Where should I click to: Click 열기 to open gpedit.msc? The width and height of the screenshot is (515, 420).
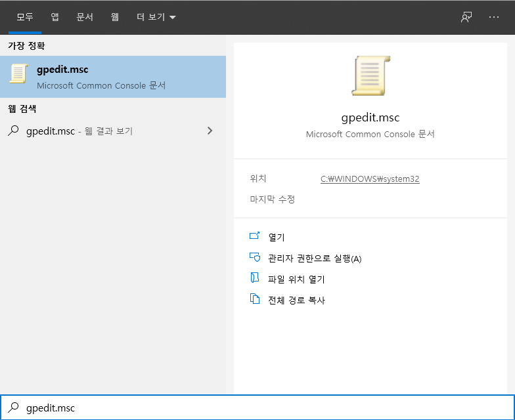(277, 238)
